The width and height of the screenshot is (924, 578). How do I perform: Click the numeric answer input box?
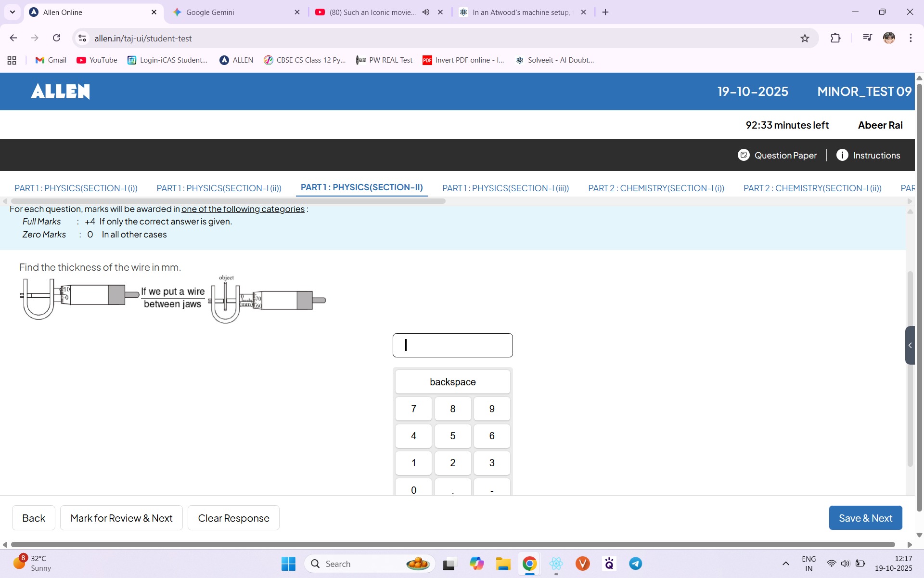[452, 345]
